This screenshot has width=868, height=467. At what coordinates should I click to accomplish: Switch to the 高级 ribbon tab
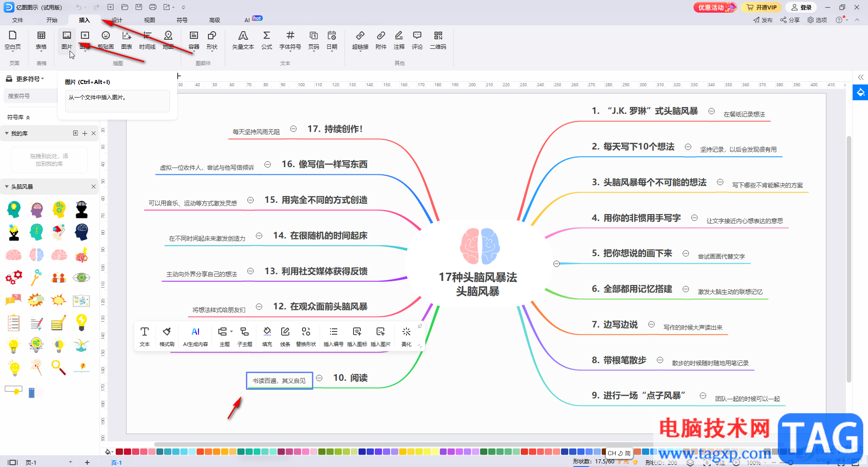point(215,20)
